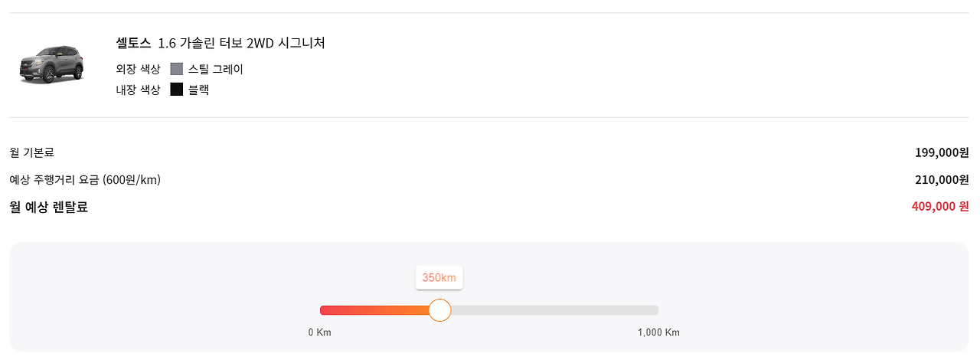The height and width of the screenshot is (360, 980).
Task: Click the 199,000원 monthly base fee amount
Action: tap(942, 152)
